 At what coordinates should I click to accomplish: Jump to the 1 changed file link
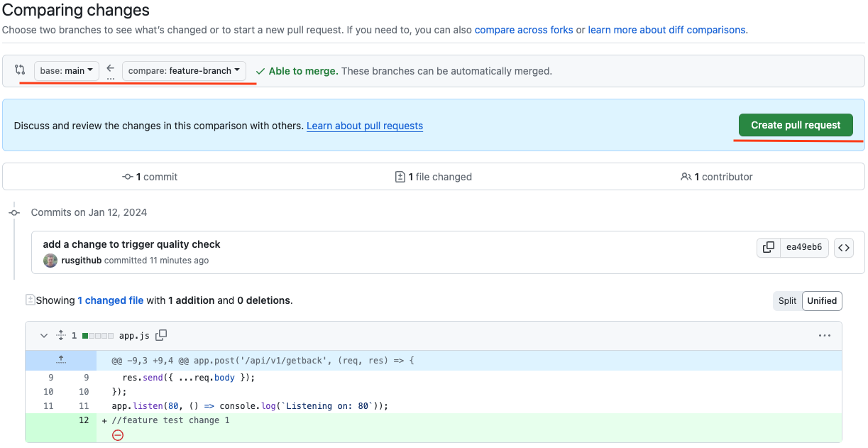click(x=111, y=300)
